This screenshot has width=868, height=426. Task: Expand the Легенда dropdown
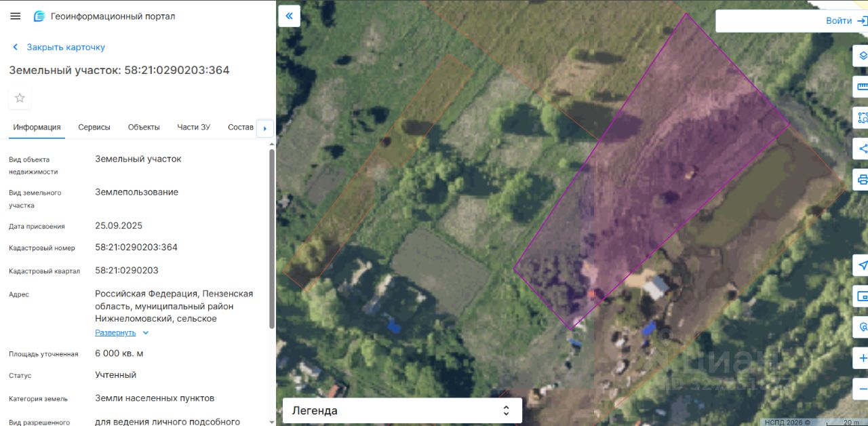point(402,410)
